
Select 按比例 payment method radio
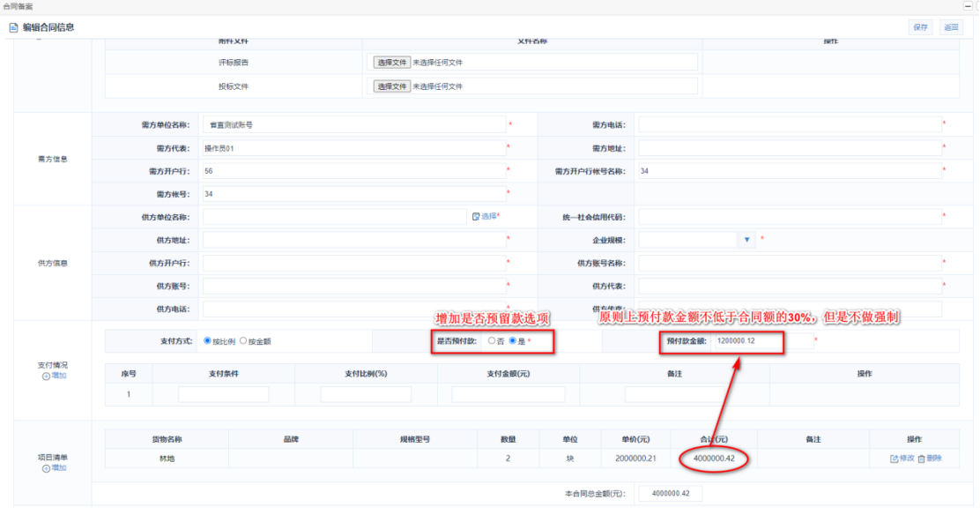click(207, 340)
